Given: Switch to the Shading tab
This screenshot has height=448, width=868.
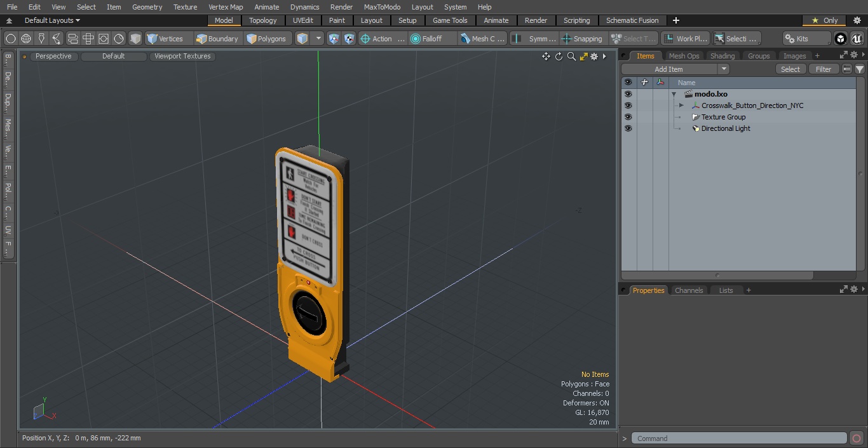Looking at the screenshot, I should click(722, 56).
